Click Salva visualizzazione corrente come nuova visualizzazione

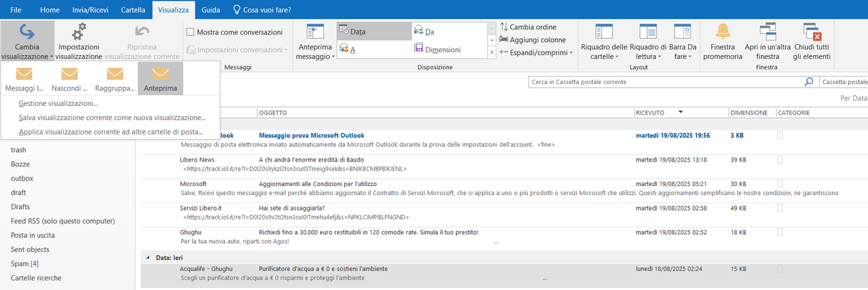(x=112, y=117)
